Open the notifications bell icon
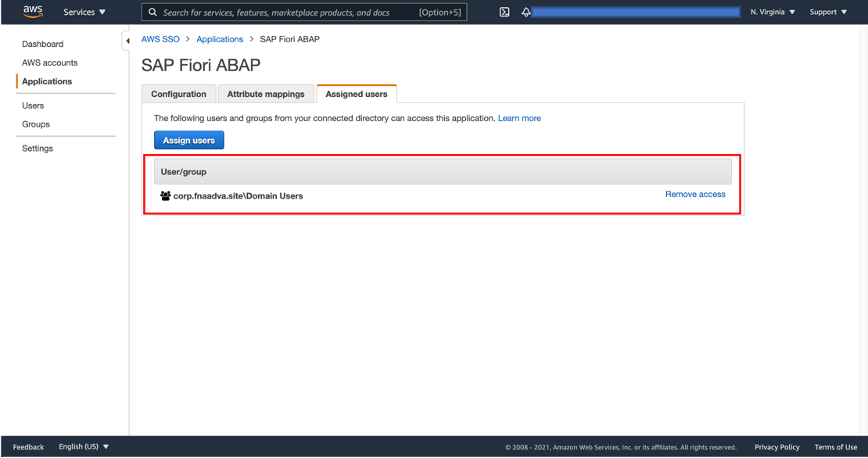This screenshot has height=458, width=868. pyautogui.click(x=526, y=12)
